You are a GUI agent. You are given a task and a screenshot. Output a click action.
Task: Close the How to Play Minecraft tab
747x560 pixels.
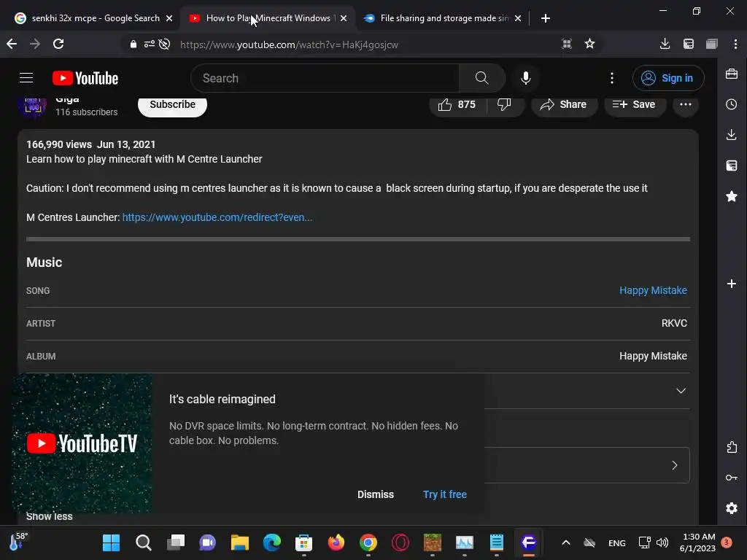click(x=344, y=18)
